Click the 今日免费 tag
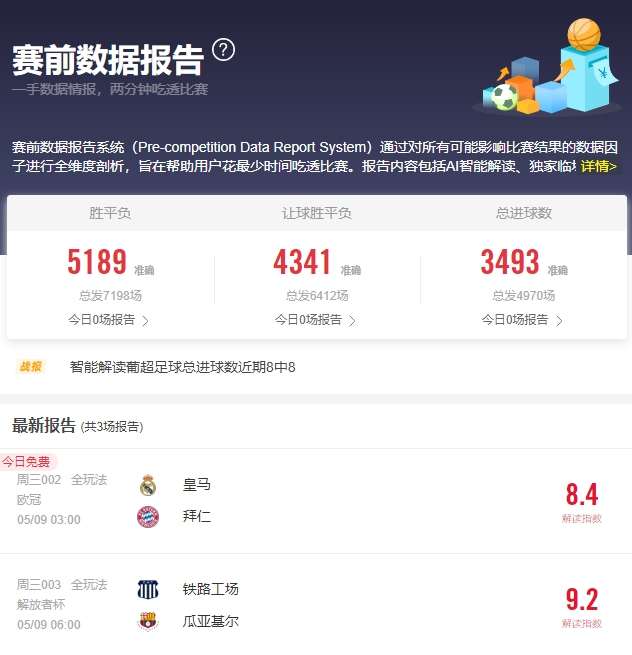This screenshot has width=632, height=655. (27, 462)
